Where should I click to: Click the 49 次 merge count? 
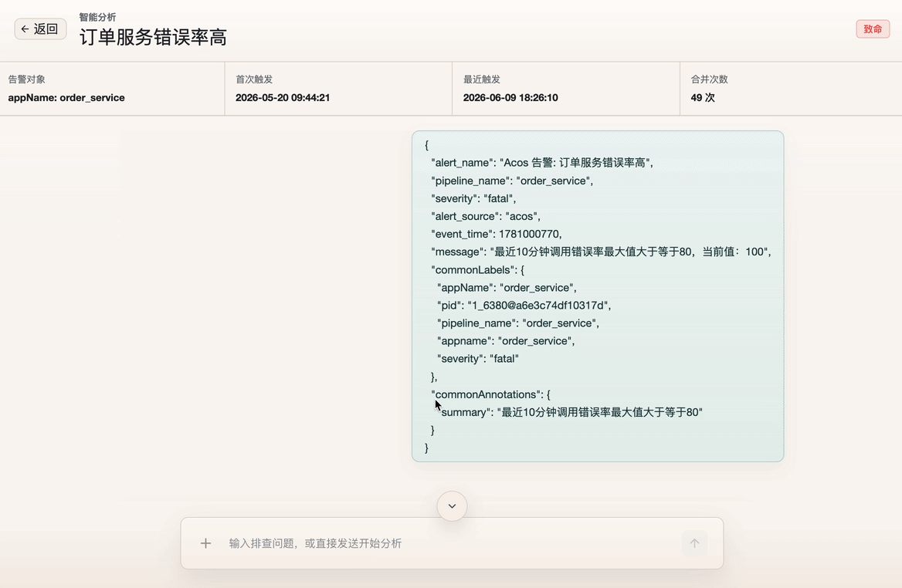coord(703,98)
